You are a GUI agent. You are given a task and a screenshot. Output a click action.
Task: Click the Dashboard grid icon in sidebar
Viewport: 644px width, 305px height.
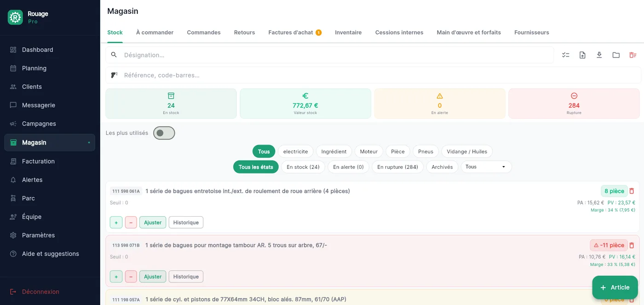pos(13,50)
